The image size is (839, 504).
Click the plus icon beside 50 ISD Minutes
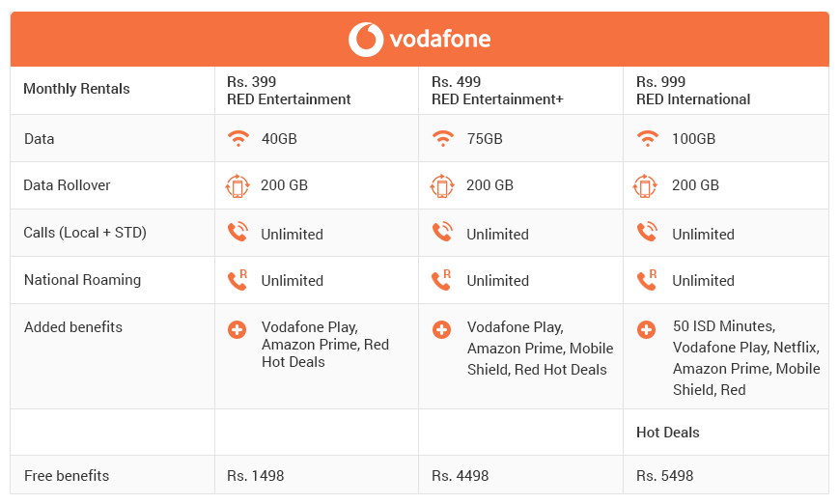point(646,329)
